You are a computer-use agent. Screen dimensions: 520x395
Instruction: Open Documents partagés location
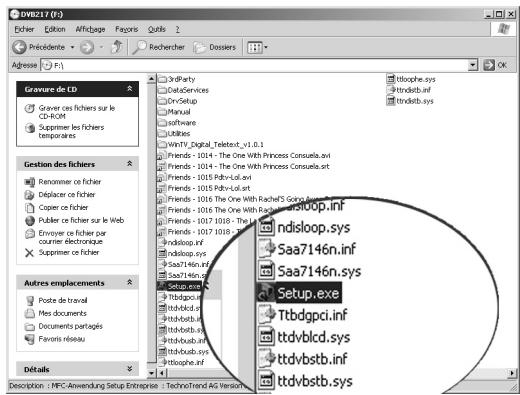point(70,326)
